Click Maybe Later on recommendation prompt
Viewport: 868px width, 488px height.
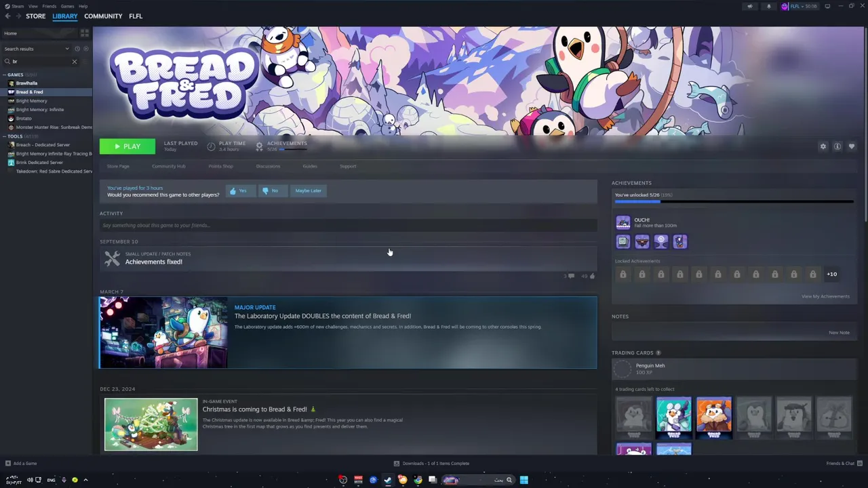[309, 191]
